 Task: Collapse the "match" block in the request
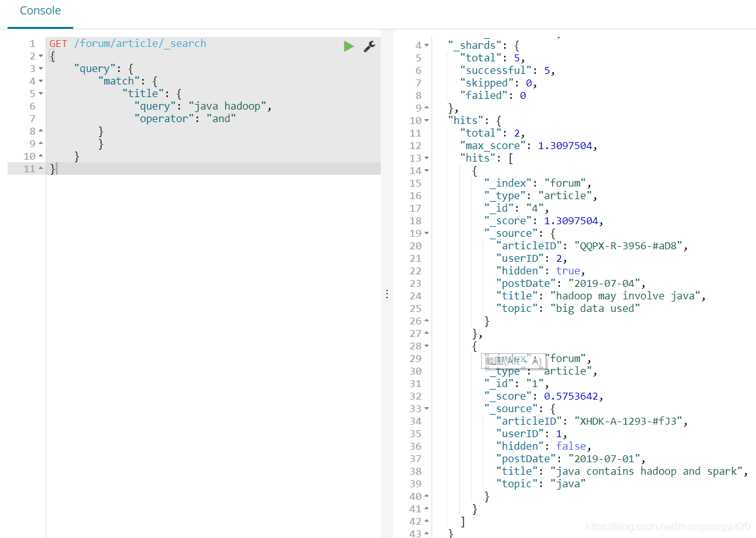tap(40, 80)
